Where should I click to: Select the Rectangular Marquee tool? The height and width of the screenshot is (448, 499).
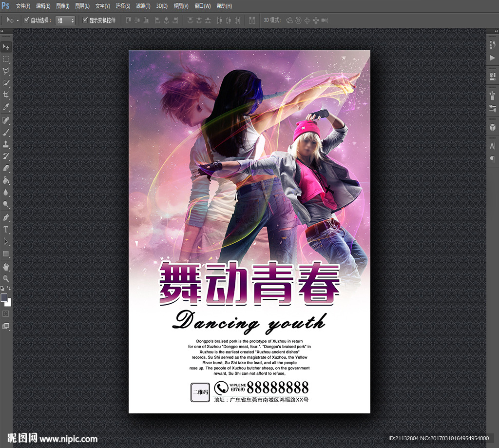[x=6, y=59]
